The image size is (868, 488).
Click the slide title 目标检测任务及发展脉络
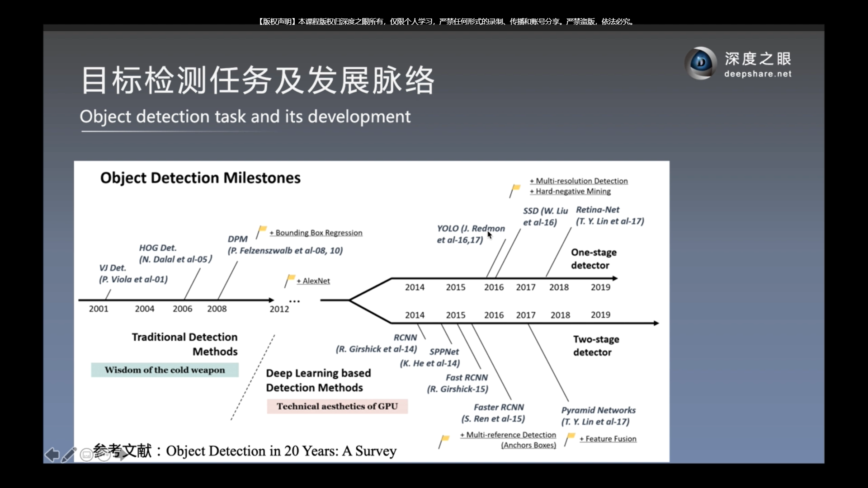point(258,80)
